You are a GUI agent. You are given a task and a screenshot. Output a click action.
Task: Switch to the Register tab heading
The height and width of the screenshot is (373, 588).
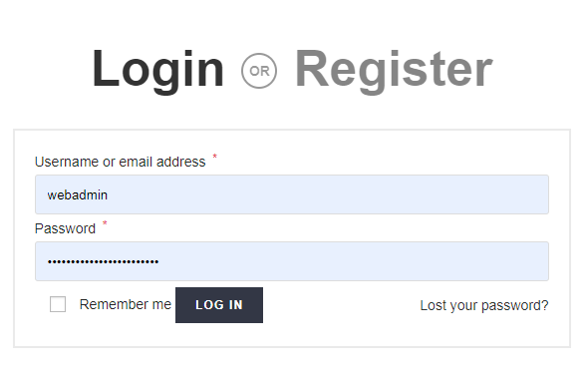[394, 71]
